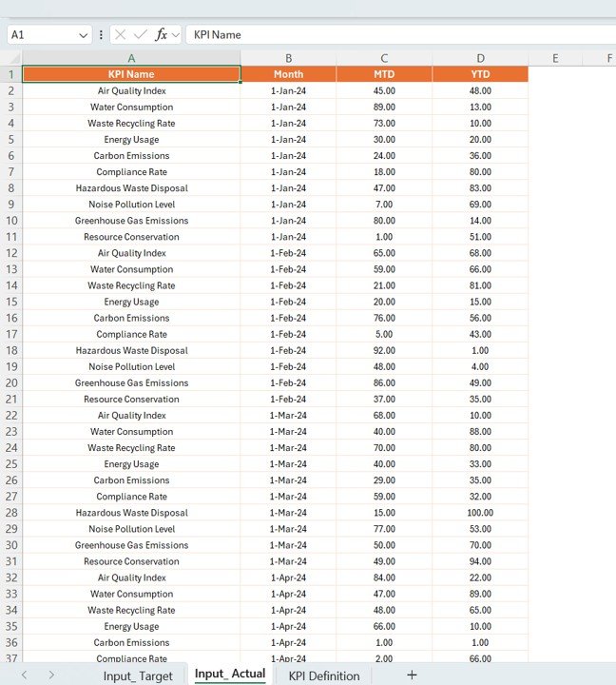The width and height of the screenshot is (616, 685).
Task: Add a new sheet with plus icon
Action: 412,675
